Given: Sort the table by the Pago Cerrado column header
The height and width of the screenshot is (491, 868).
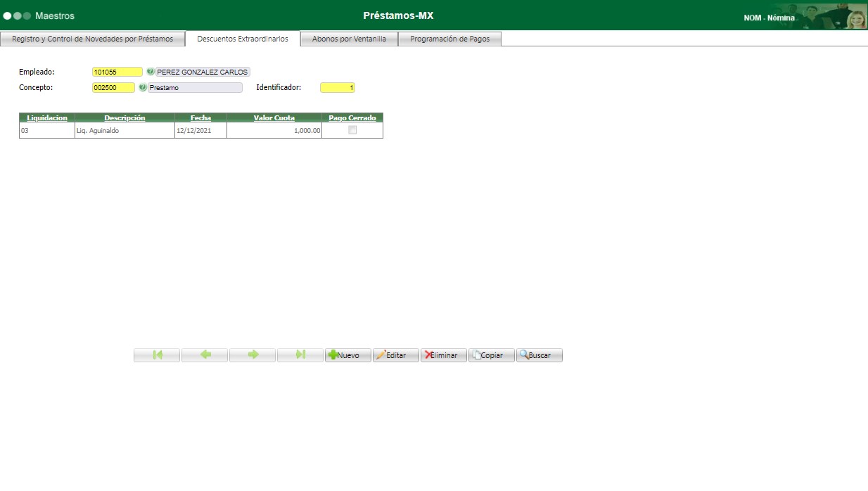Looking at the screenshot, I should point(352,117).
